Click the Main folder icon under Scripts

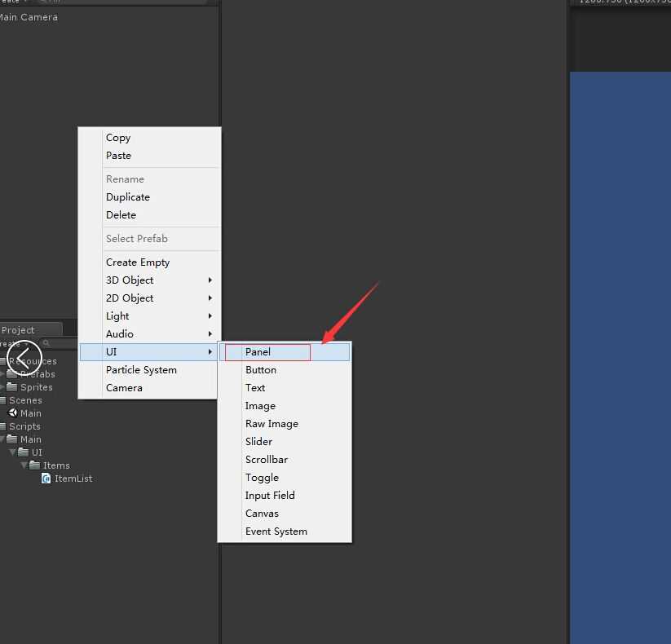click(x=12, y=439)
